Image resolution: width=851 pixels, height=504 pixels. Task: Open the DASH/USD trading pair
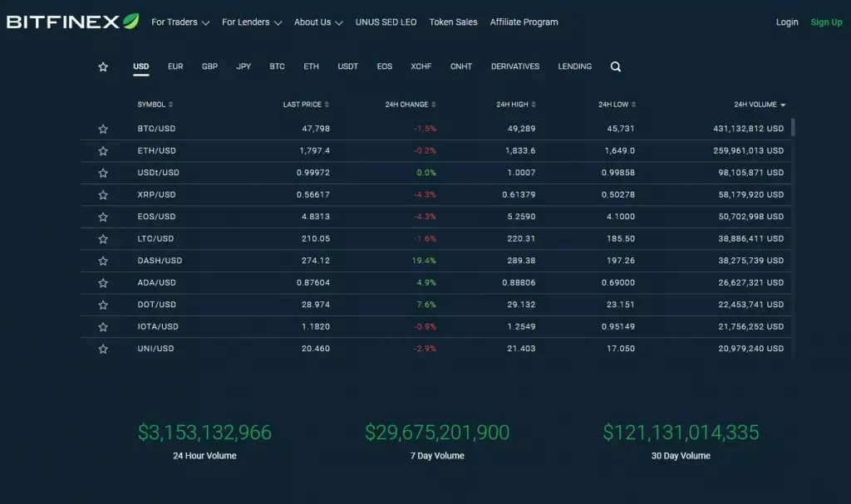point(160,261)
